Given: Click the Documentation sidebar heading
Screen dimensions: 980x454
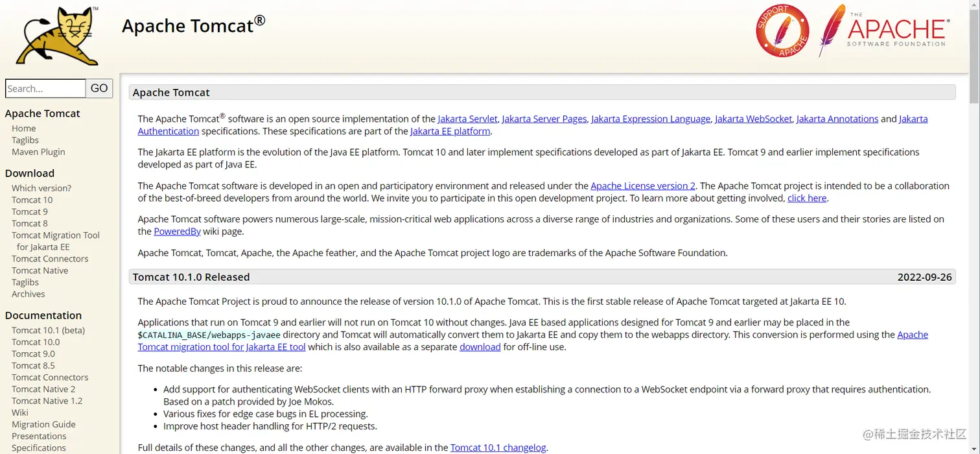Looking at the screenshot, I should pyautogui.click(x=43, y=315).
